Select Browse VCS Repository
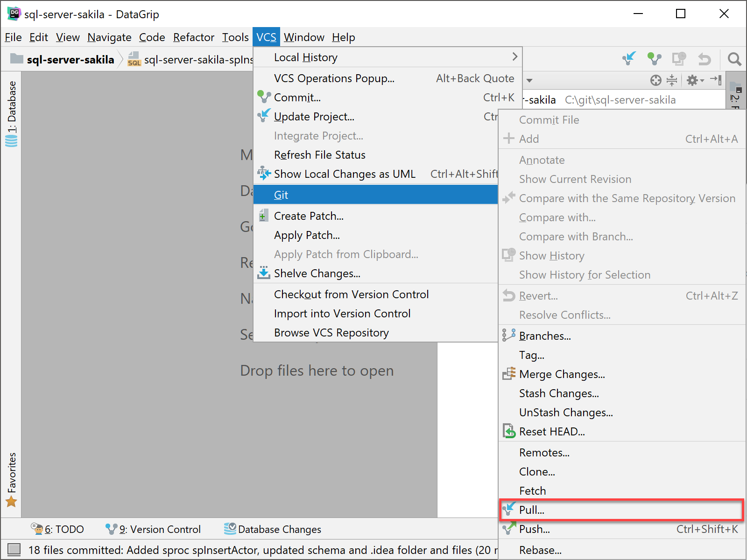The image size is (747, 560). click(376, 333)
